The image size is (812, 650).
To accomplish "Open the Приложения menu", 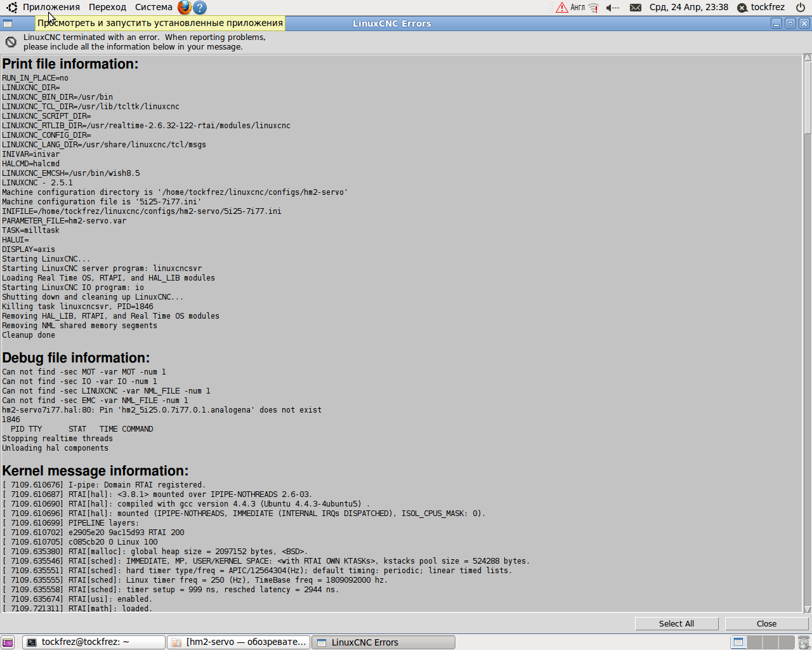I will (x=51, y=8).
